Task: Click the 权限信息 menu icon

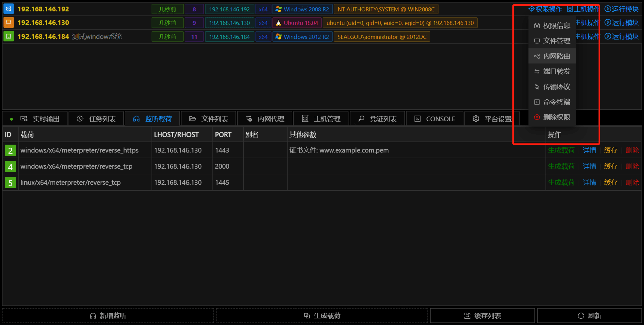Action: [x=537, y=26]
